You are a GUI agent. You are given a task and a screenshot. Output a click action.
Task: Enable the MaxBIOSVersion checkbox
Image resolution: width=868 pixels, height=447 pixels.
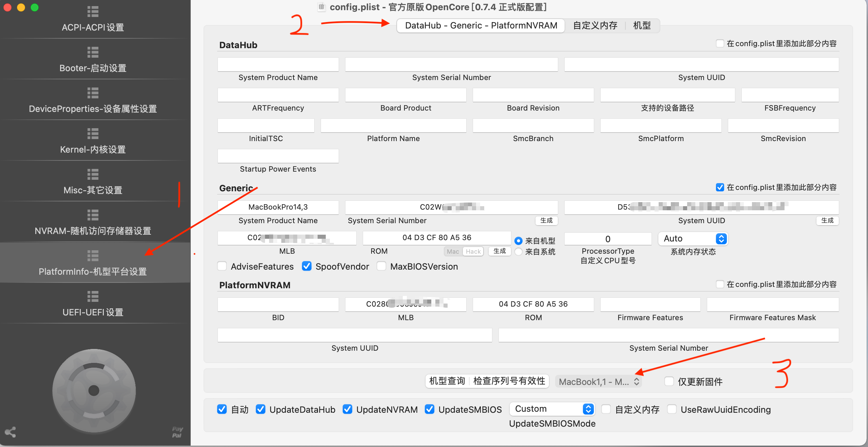pyautogui.click(x=381, y=266)
